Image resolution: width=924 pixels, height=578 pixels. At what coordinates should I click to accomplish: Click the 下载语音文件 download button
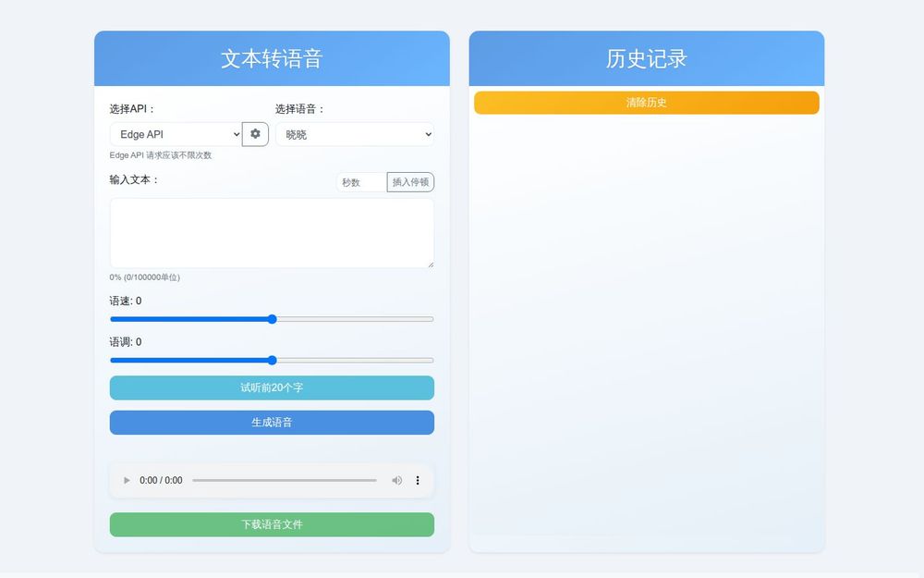point(271,524)
